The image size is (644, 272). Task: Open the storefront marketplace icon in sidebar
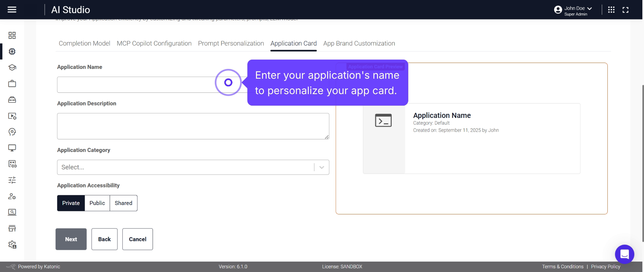coord(12,228)
